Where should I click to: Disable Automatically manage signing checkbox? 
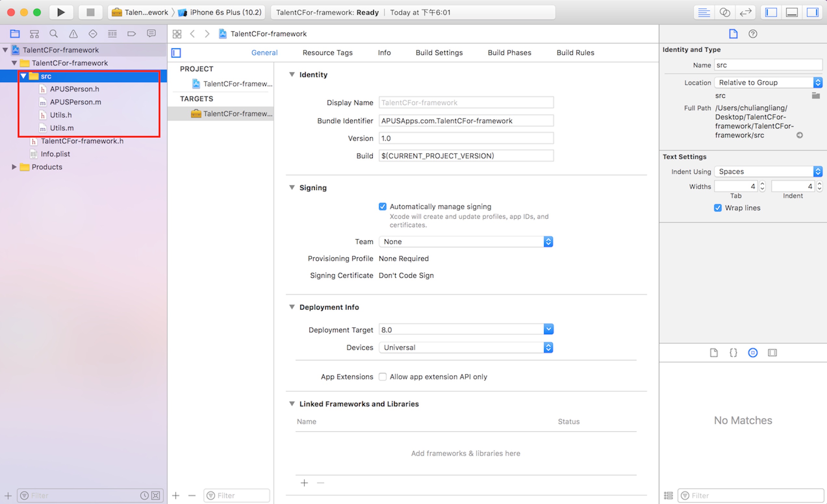click(x=382, y=206)
